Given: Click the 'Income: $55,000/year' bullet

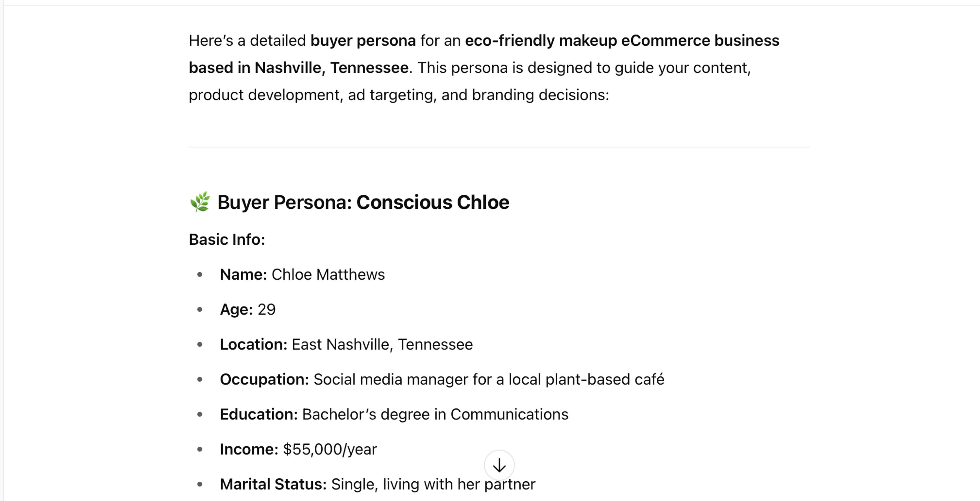Looking at the screenshot, I should coord(298,449).
